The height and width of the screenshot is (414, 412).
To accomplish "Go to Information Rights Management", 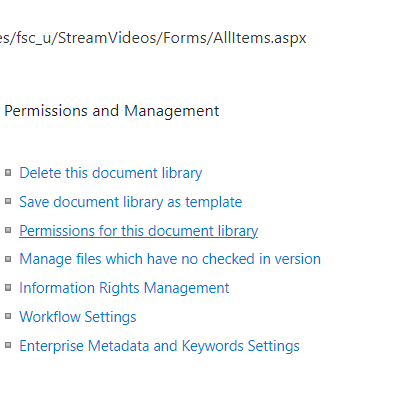I will click(124, 288).
